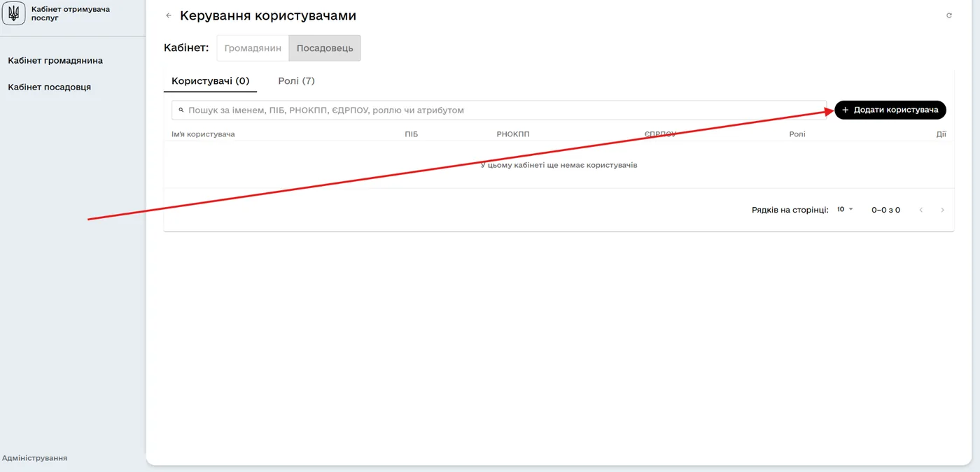Click the 0–0 з 0 pagination text
This screenshot has height=472, width=980.
tap(885, 210)
